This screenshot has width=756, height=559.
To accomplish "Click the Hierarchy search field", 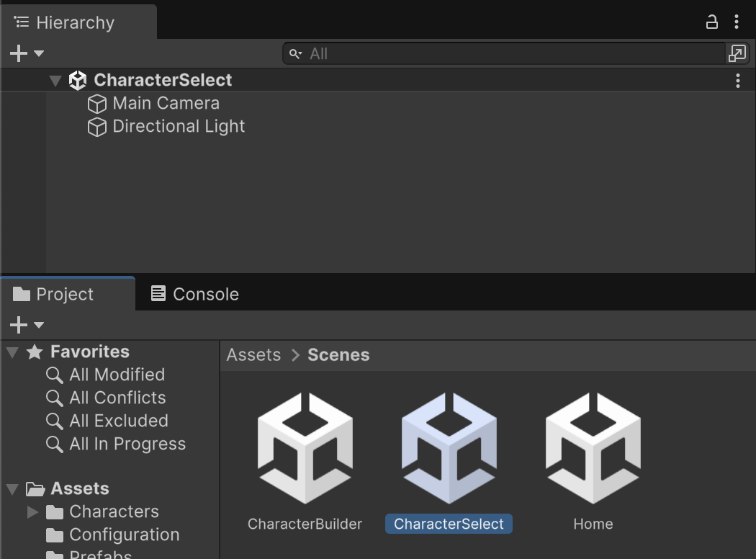I will pyautogui.click(x=504, y=53).
